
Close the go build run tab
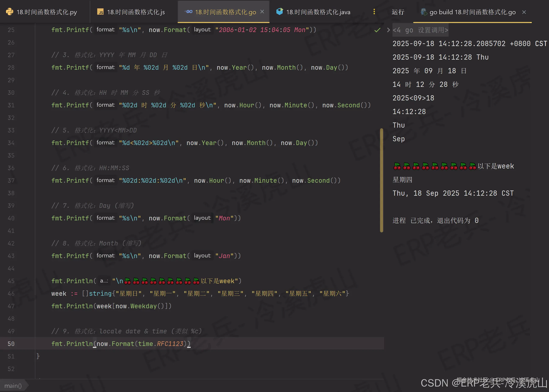click(524, 12)
